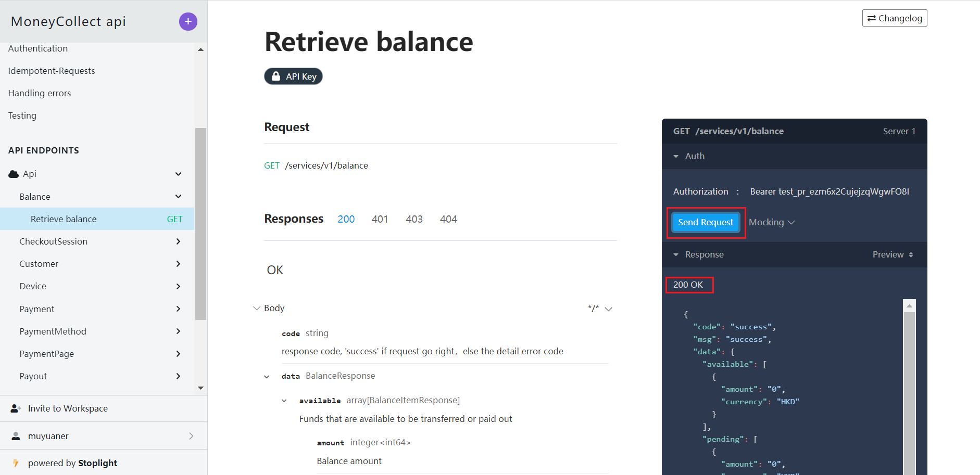The width and height of the screenshot is (980, 475).
Task: Click the sidebar scrollbar down arrow
Action: pos(200,388)
